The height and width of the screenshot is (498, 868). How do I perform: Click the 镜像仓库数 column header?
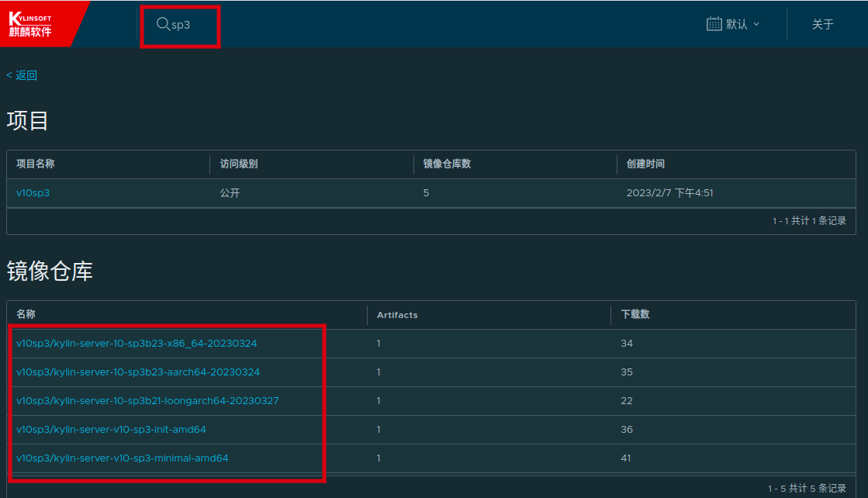pos(447,164)
